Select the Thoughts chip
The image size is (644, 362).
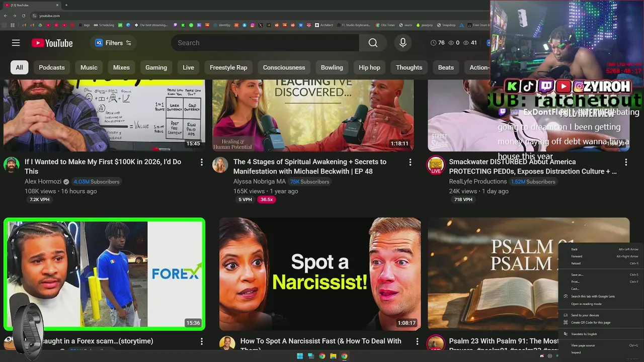click(409, 67)
